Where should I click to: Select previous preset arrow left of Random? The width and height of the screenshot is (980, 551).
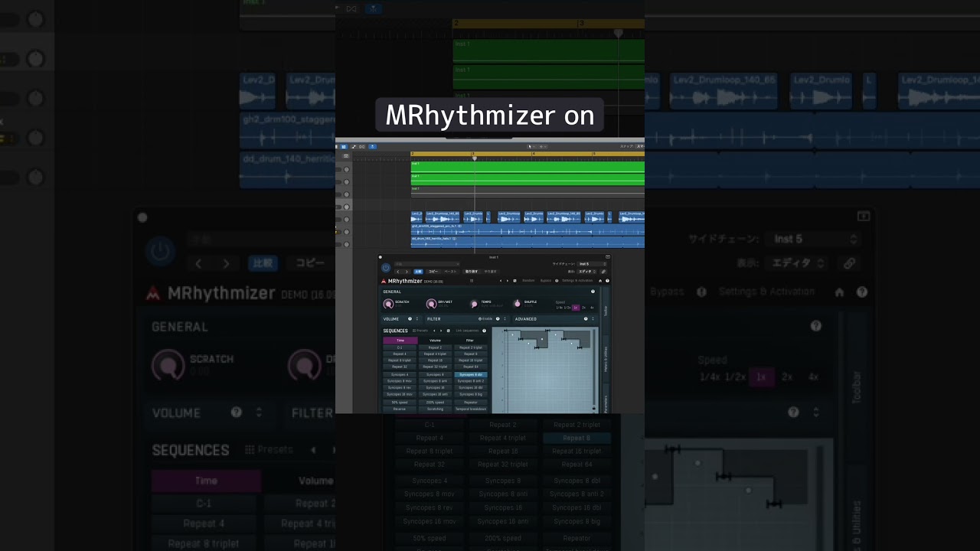coord(501,281)
